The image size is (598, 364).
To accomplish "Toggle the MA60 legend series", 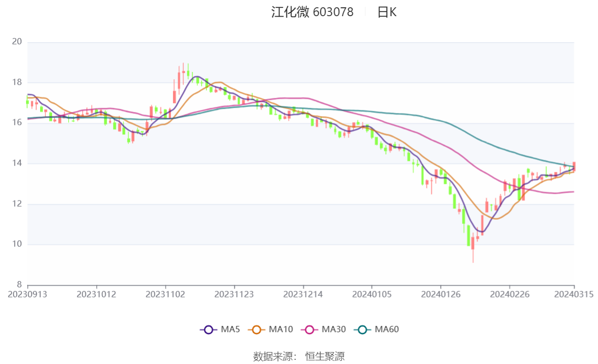I will tap(377, 329).
